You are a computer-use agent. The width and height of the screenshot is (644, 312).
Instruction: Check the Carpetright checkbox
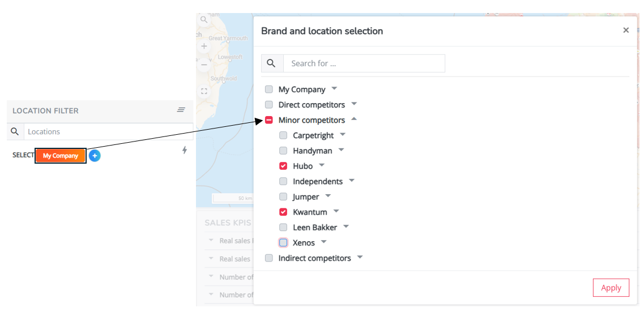point(283,135)
